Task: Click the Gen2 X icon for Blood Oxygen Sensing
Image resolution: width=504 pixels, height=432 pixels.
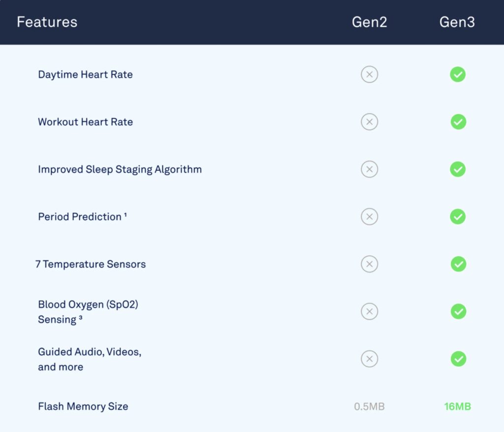Action: [x=369, y=311]
